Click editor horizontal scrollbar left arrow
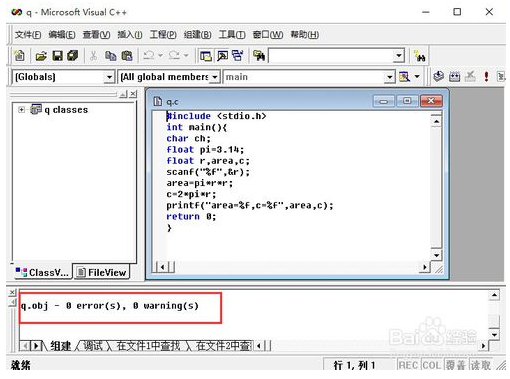The width and height of the screenshot is (510, 379). tap(162, 267)
